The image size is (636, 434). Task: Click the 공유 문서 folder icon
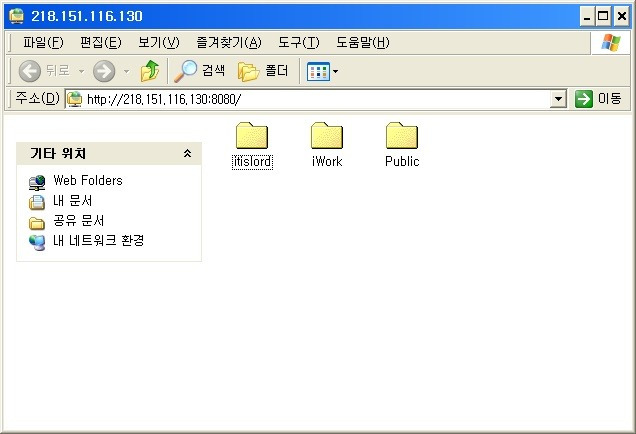point(37,223)
